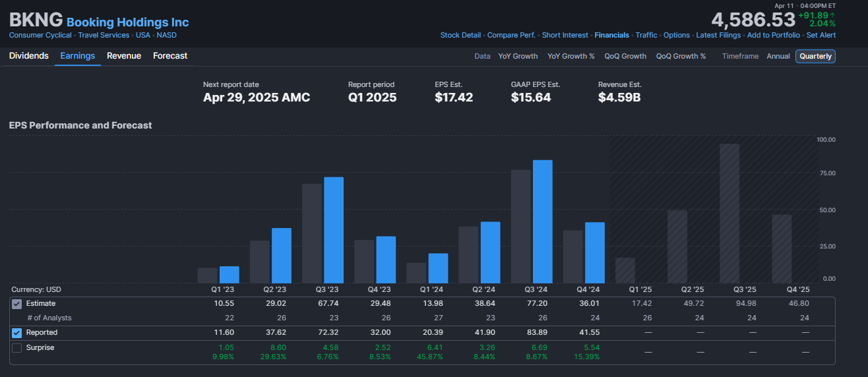The height and width of the screenshot is (377, 868).
Task: Click the BKNG ticker symbol
Action: [x=36, y=20]
